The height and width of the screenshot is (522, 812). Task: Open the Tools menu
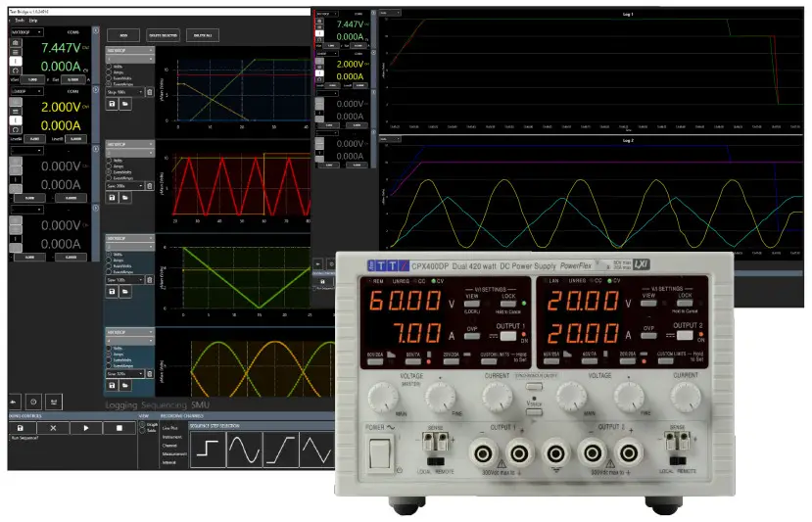coord(20,21)
